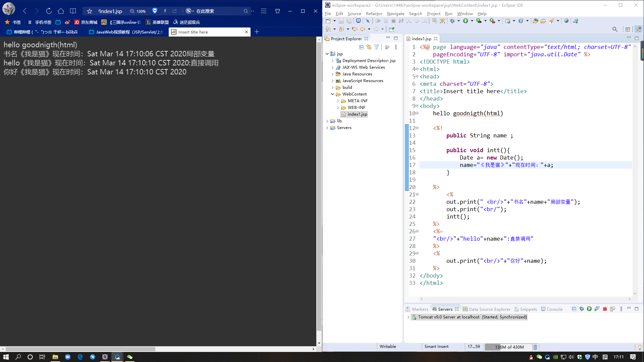The height and width of the screenshot is (362, 644).
Task: Open the Eclipse search magnifier icon
Action: [x=614, y=29]
